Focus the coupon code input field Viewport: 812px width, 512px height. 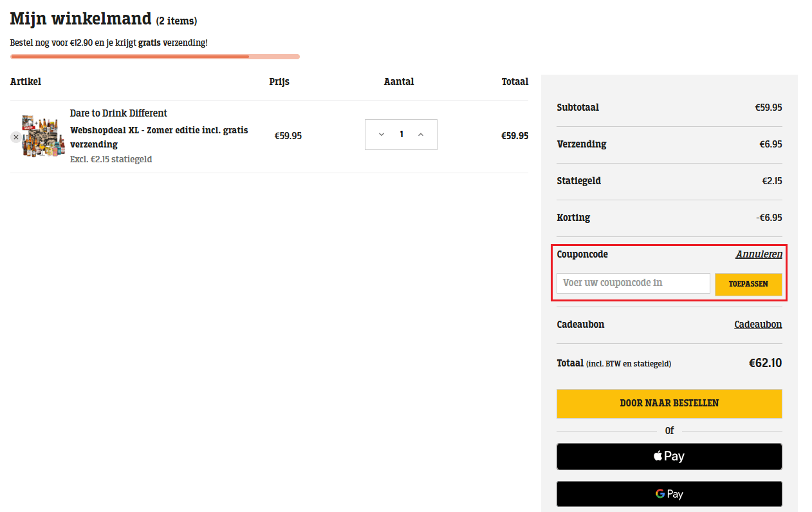tap(633, 283)
